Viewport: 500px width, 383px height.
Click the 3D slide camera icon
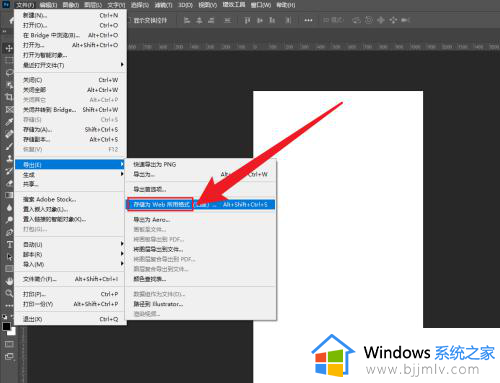(393, 20)
